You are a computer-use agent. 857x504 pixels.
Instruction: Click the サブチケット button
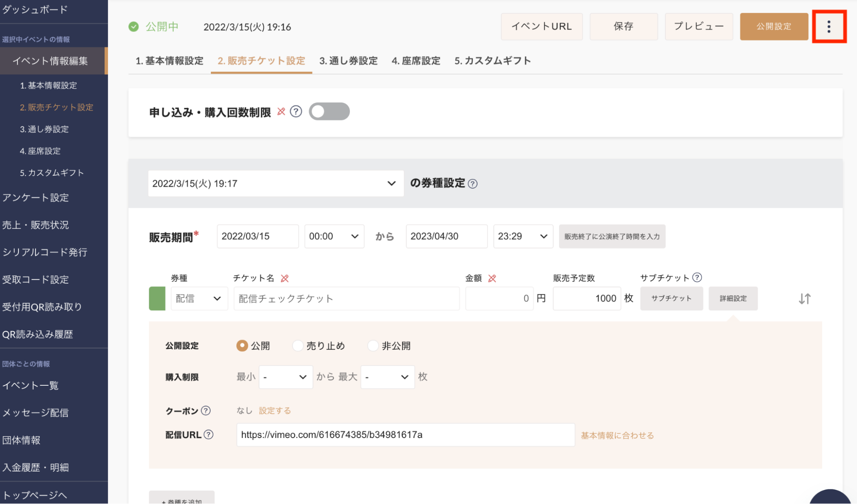671,298
